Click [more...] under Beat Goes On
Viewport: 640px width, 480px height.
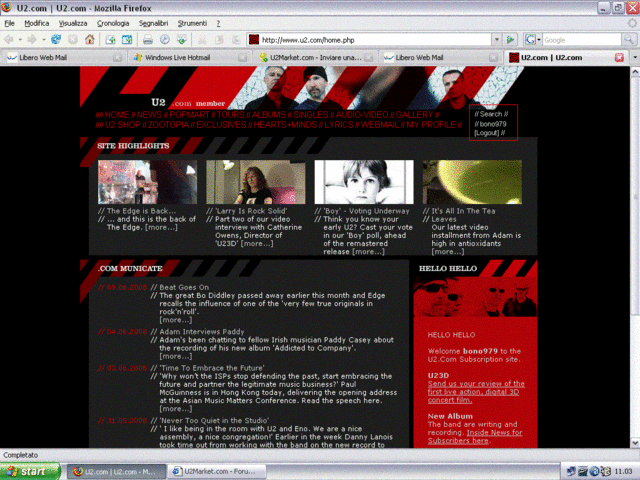176,320
